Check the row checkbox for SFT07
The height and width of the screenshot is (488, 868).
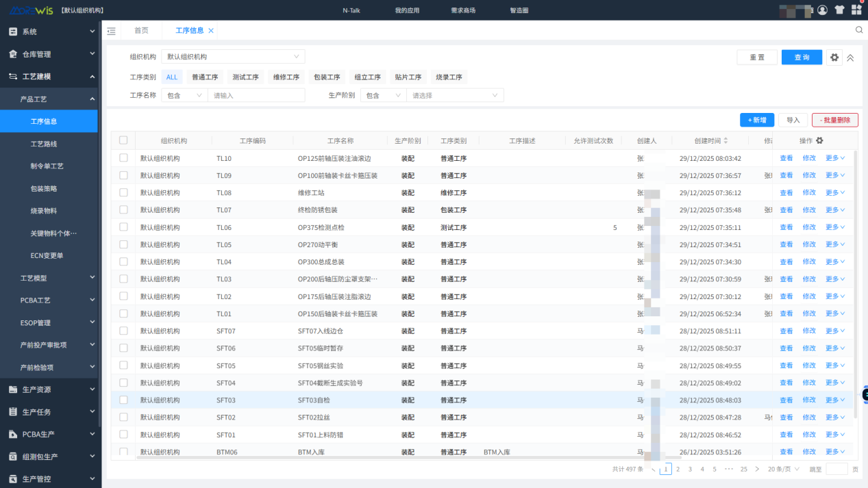[x=123, y=331]
